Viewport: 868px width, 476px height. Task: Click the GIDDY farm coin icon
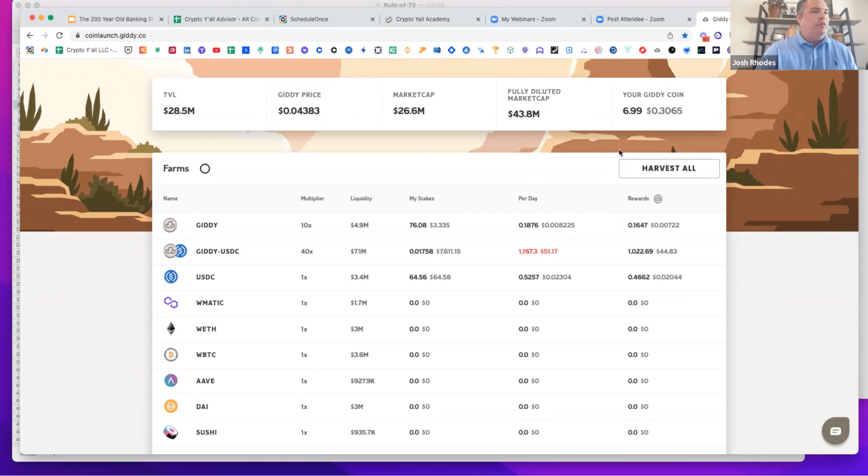(170, 225)
